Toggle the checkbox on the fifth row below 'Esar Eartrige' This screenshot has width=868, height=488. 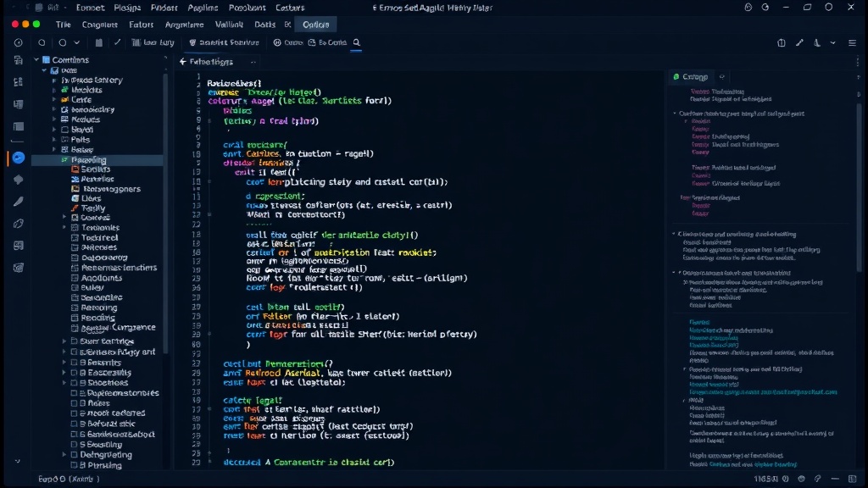click(x=75, y=393)
